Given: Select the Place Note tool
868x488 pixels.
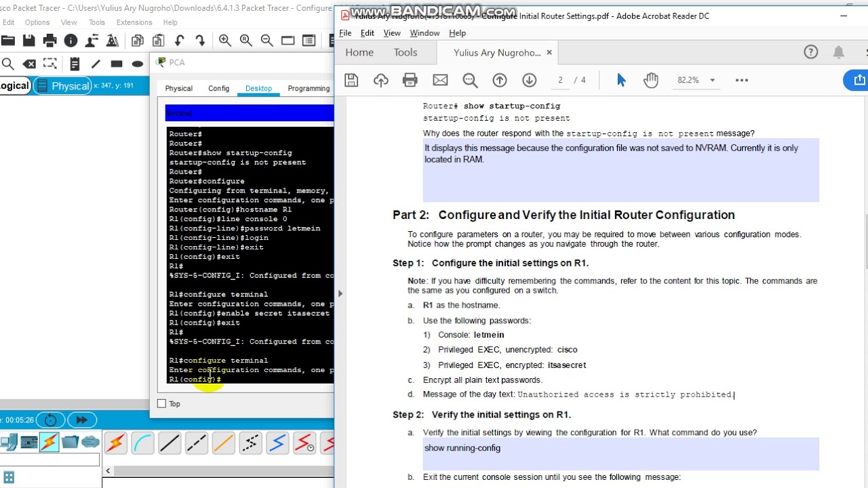Looking at the screenshot, I should pos(75,64).
